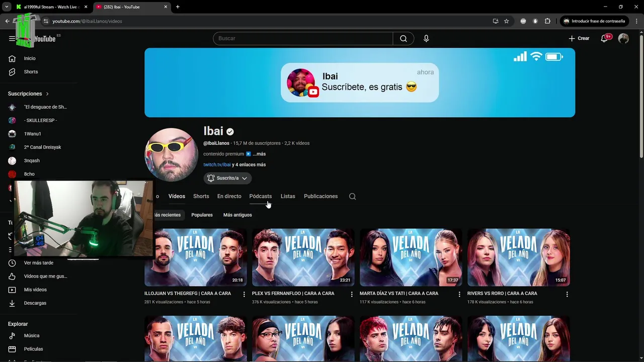Click the search magnifier button
This screenshot has height=362, width=644.
[x=404, y=38]
